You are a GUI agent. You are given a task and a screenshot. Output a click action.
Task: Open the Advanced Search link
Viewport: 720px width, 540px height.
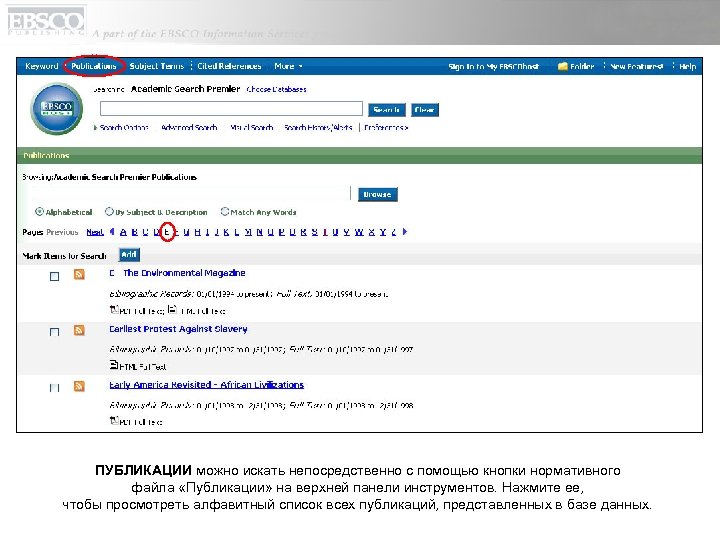[189, 127]
